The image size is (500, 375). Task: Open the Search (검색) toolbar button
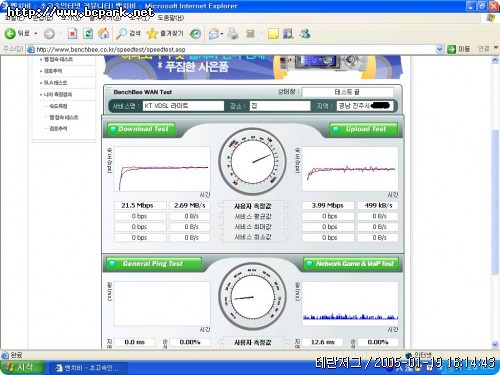(128, 33)
